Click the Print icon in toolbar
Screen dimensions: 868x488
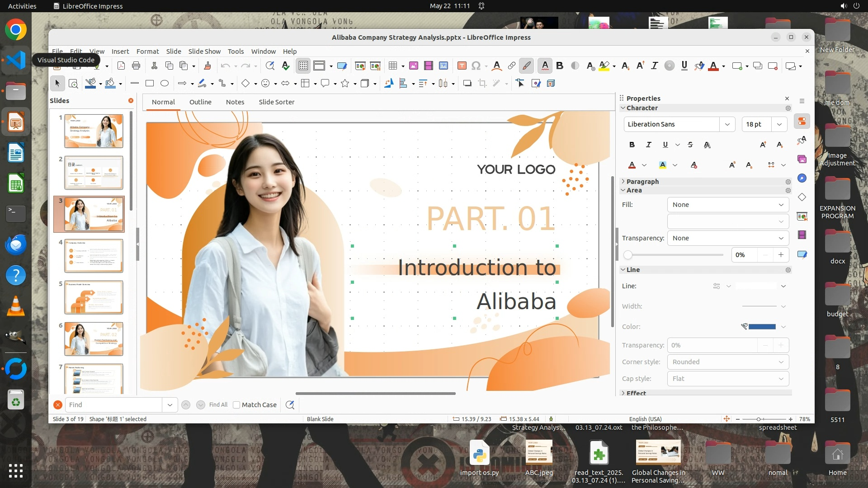(136, 66)
